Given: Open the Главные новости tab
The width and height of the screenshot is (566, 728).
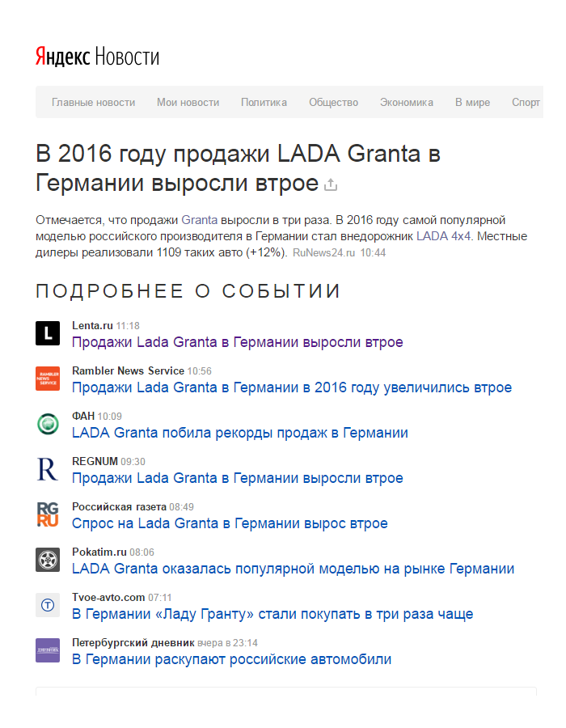Looking at the screenshot, I should tap(93, 102).
